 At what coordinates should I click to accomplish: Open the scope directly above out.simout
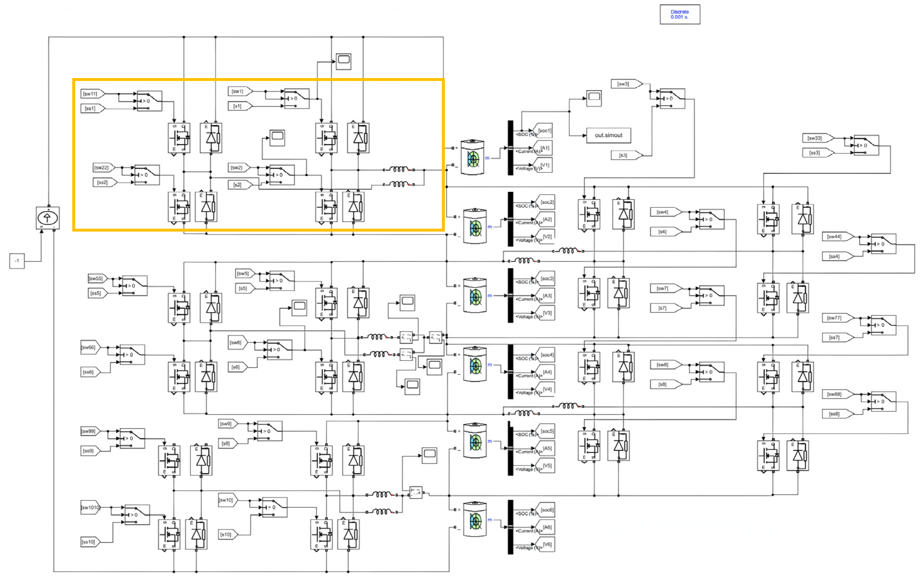coord(594,98)
